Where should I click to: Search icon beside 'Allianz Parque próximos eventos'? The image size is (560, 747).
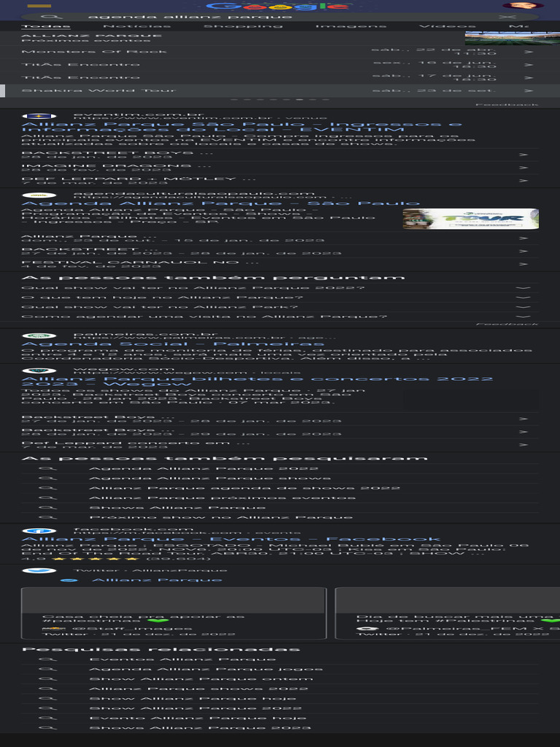pyautogui.click(x=47, y=498)
